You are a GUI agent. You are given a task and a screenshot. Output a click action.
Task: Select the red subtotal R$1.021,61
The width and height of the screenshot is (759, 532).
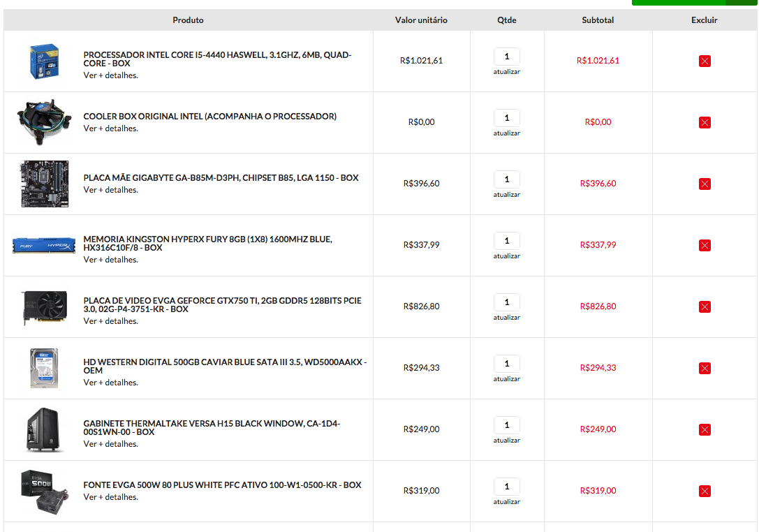598,61
